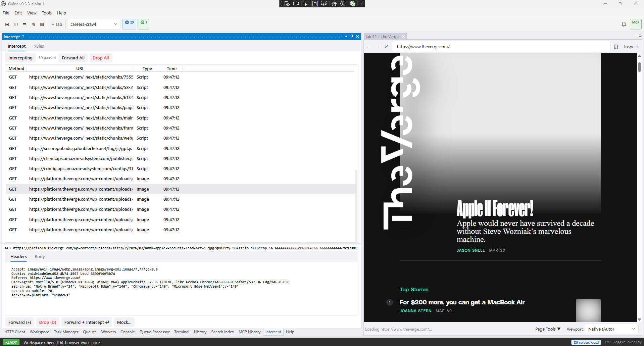The image size is (644, 346).
Task: Open the Tools menu
Action: coord(47,13)
